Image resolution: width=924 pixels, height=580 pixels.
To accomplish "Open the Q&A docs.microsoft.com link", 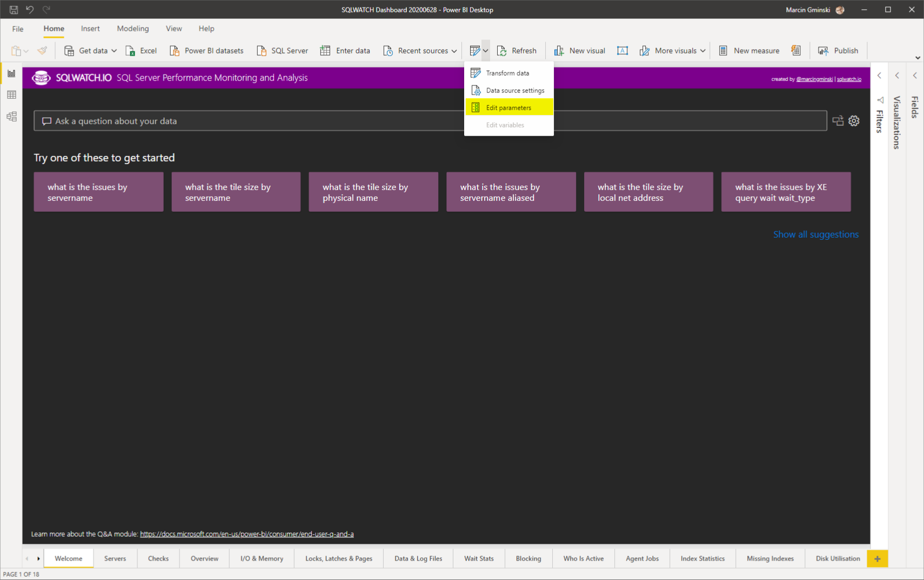I will (x=247, y=534).
